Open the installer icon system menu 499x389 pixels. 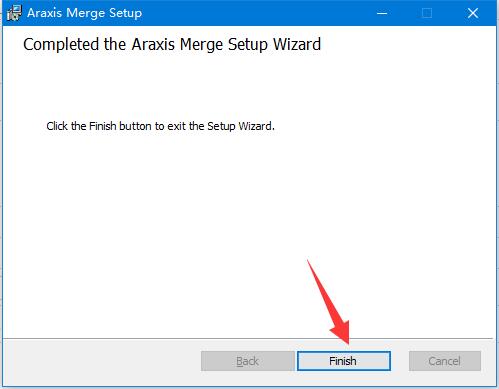[14, 13]
